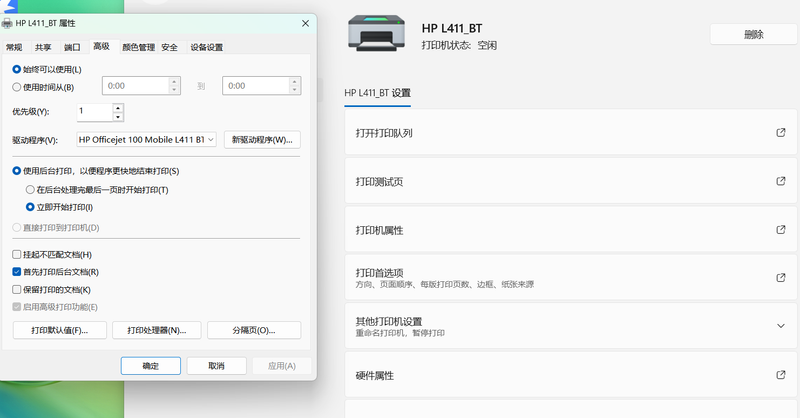Click the external-link icon for 打印机属性

pyautogui.click(x=781, y=230)
